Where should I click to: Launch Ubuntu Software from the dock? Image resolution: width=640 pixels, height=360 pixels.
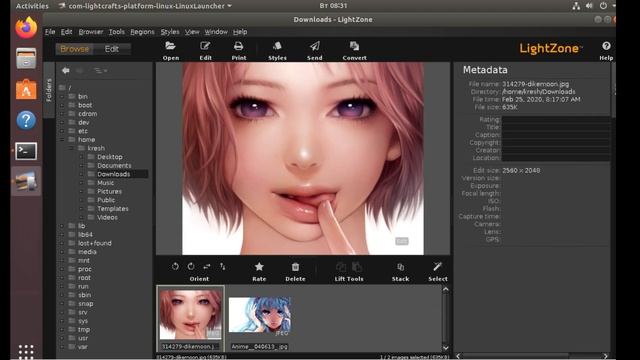pyautogui.click(x=26, y=89)
